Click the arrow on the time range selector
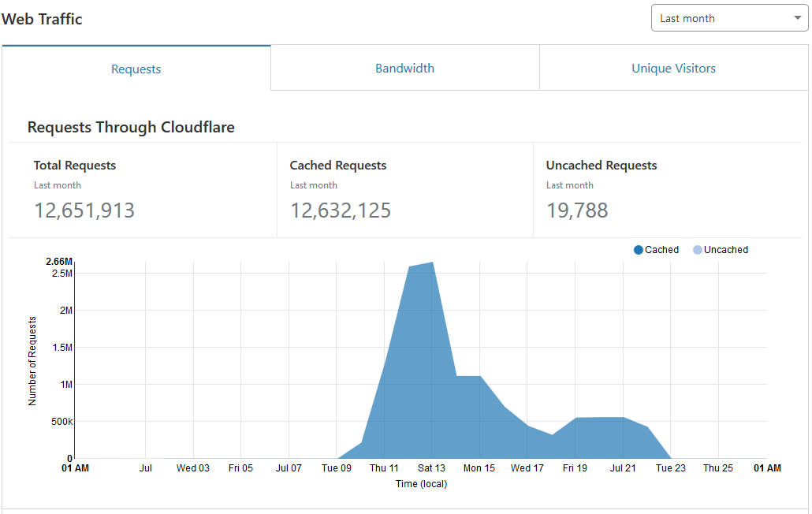The height and width of the screenshot is (514, 812). tap(797, 18)
